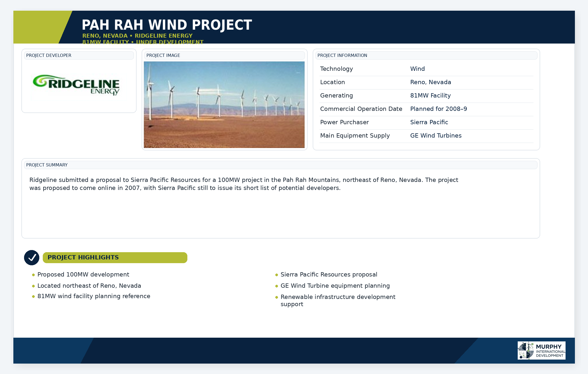Click 'Located northeast of Reno, Nevada' highlight
The image size is (588, 374).
[x=89, y=286]
